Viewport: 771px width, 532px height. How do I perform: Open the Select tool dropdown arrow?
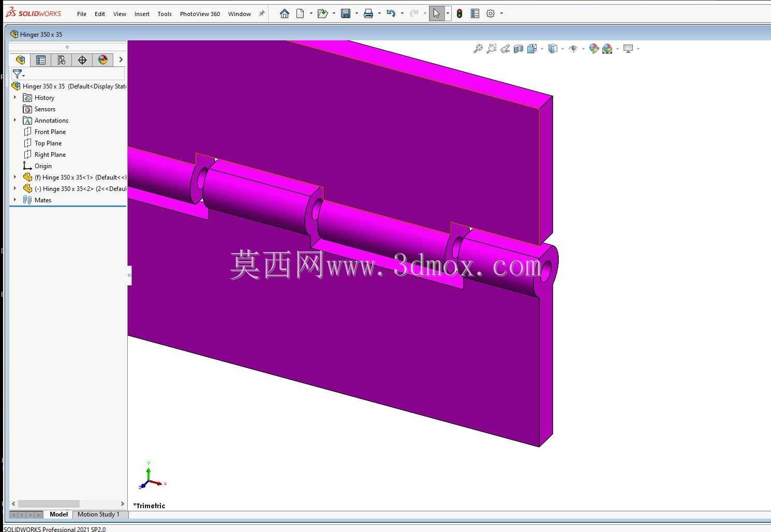point(448,13)
